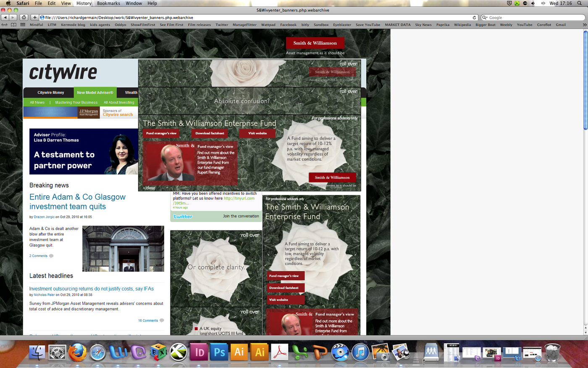Screen dimensions: 588x368
Task: Click Visit website in the expanded top banner
Action: pos(257,133)
